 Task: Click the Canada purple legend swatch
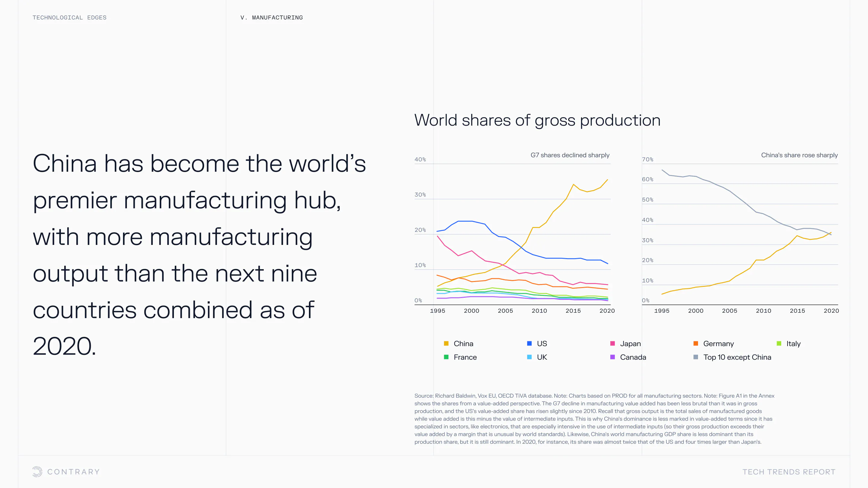click(613, 357)
